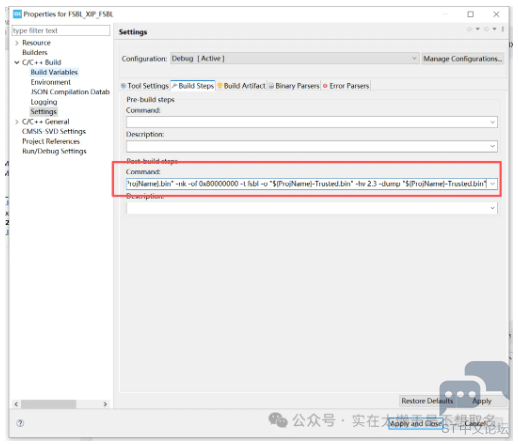Select Project References in the tree

click(51, 141)
